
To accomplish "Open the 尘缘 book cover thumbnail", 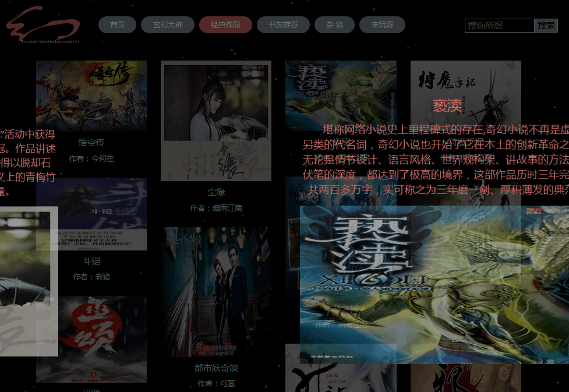I will (x=216, y=121).
